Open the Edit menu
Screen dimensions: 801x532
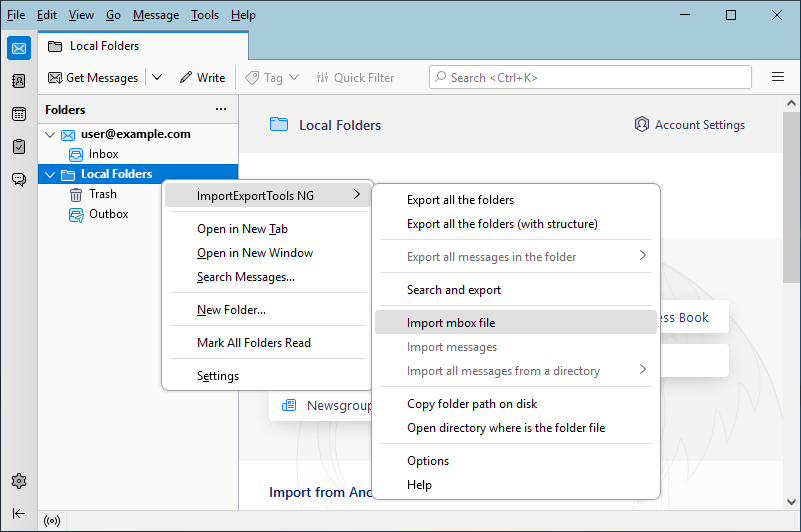pyautogui.click(x=46, y=15)
